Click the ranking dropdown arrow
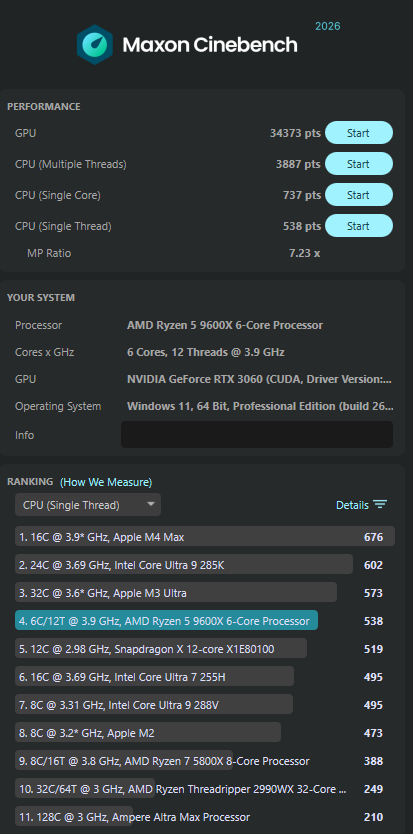Image resolution: width=413 pixels, height=834 pixels. 151,504
